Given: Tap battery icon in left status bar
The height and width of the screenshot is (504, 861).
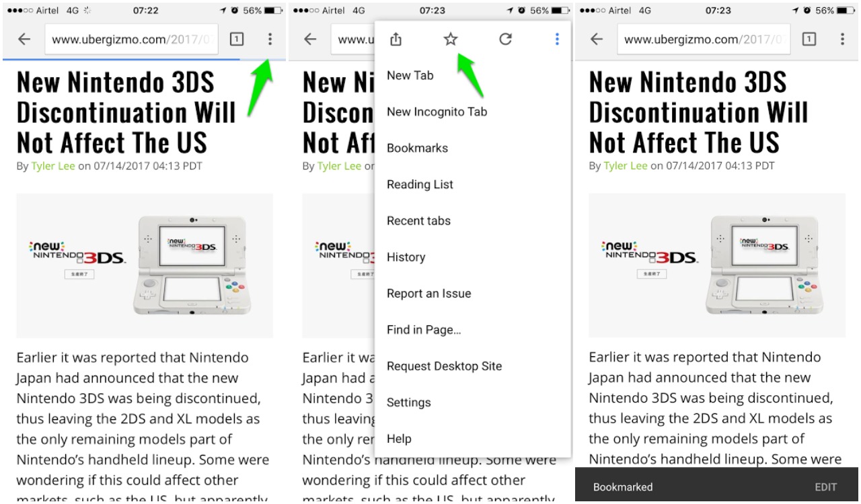Looking at the screenshot, I should pyautogui.click(x=273, y=11).
